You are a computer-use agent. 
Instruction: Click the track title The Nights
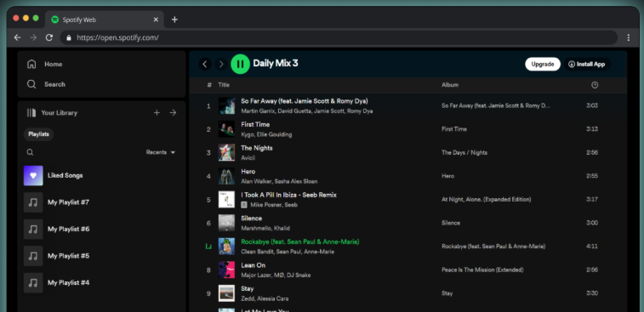[257, 148]
